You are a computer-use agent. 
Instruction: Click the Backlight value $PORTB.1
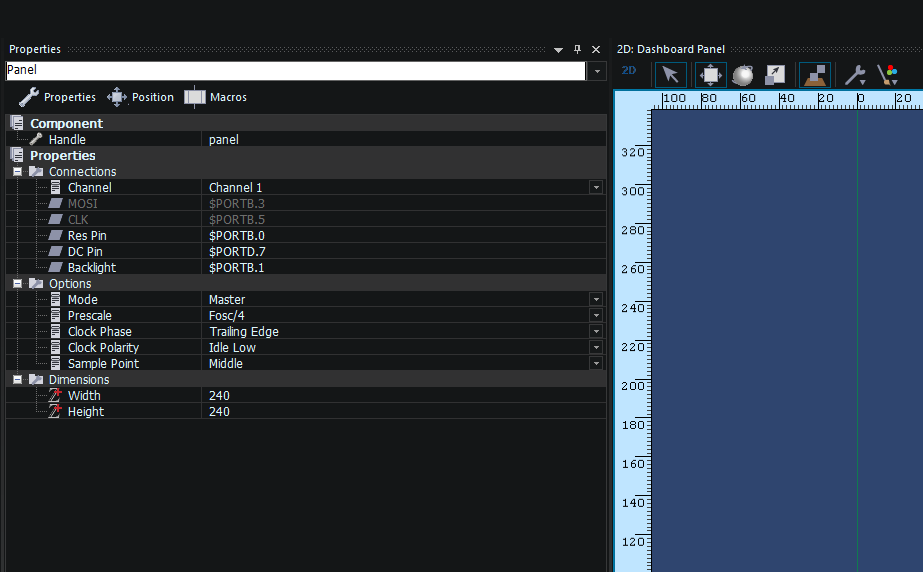tap(237, 268)
